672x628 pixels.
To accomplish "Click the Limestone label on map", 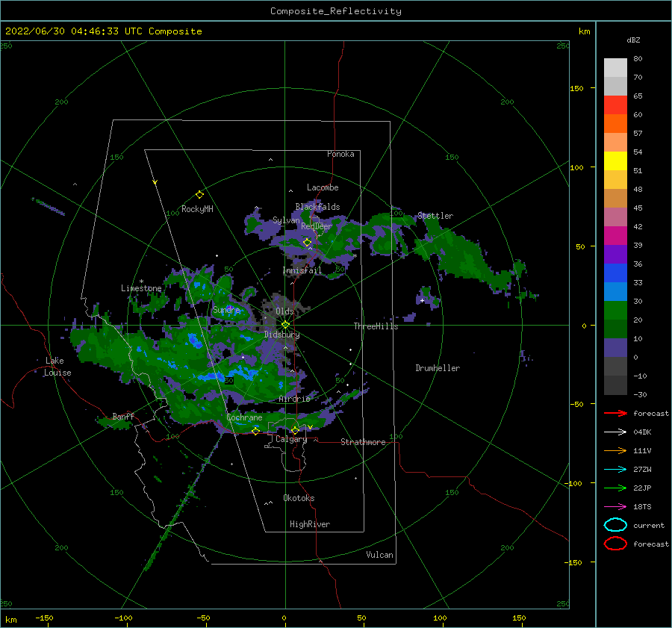I will click(141, 288).
